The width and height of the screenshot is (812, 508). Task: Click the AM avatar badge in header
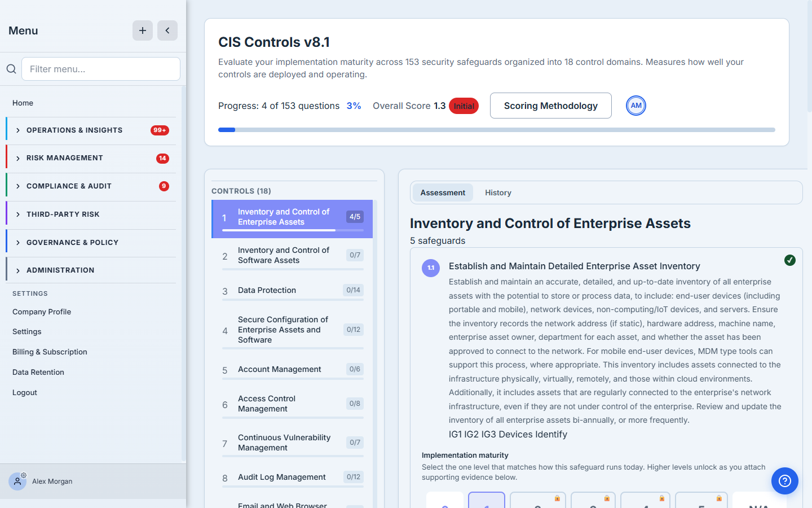636,106
